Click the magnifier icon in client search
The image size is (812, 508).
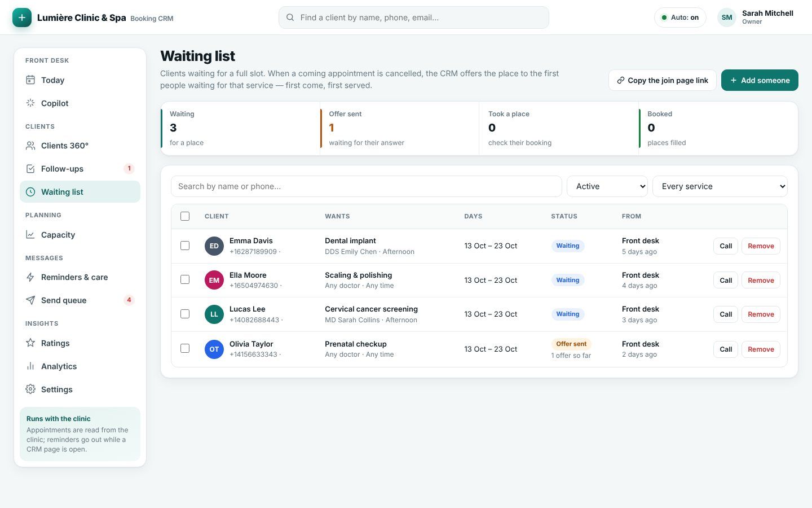[290, 17]
